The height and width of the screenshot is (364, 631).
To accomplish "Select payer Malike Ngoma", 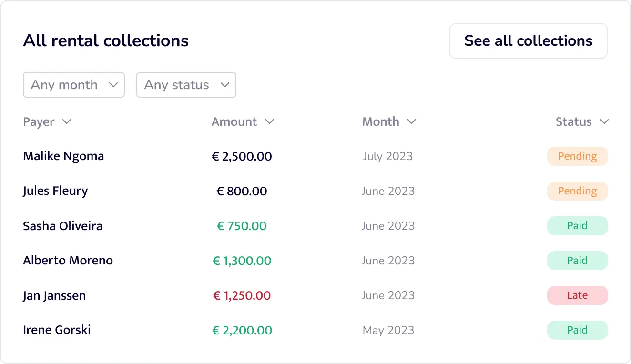I will [63, 156].
